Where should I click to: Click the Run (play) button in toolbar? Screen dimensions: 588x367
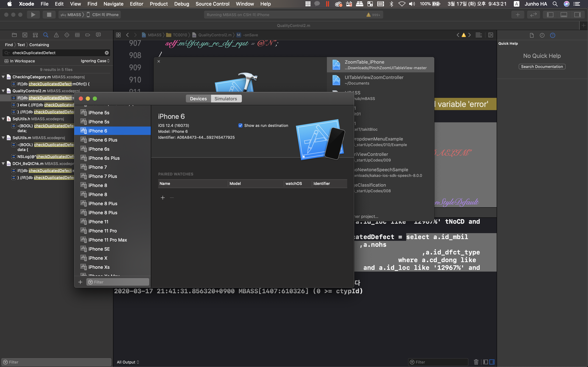click(33, 15)
